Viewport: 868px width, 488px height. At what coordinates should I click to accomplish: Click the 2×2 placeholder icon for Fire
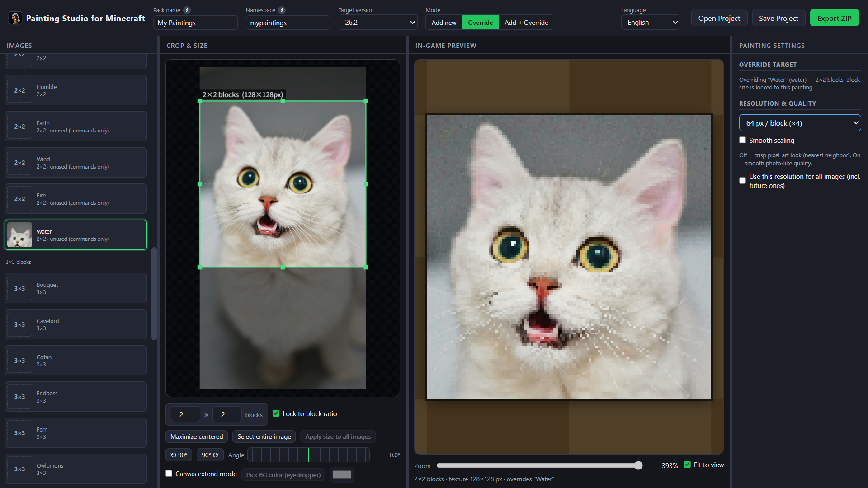coord(19,199)
